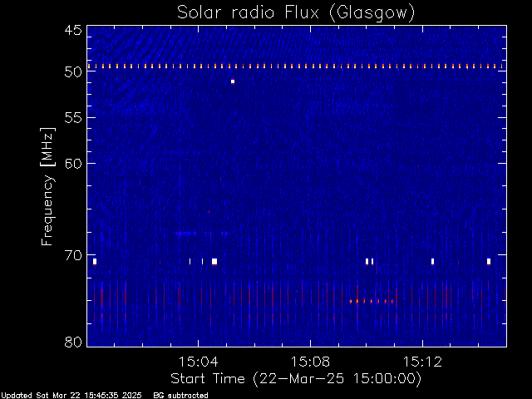Screen dimensions: 532x399
Task: Click the 15:08 time axis label
Action: coord(310,362)
